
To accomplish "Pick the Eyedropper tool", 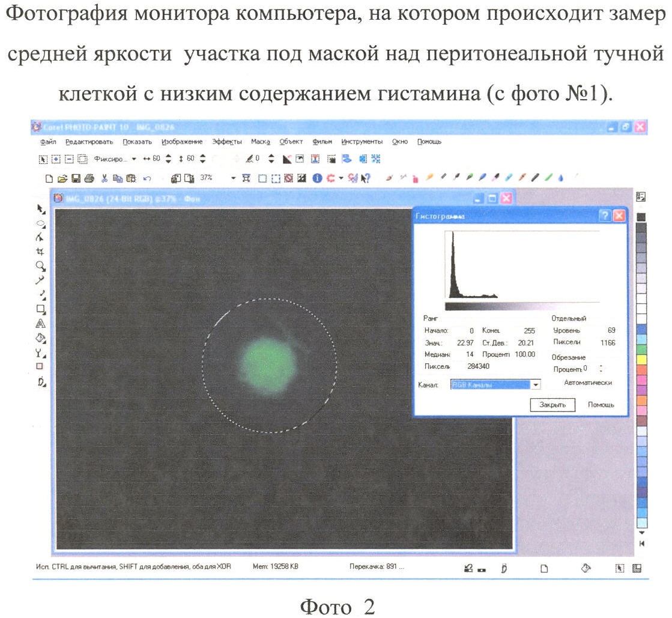I will (x=41, y=280).
